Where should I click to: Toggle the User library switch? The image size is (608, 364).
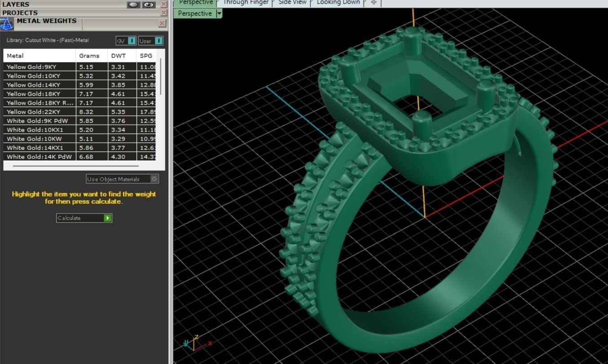pyautogui.click(x=151, y=41)
